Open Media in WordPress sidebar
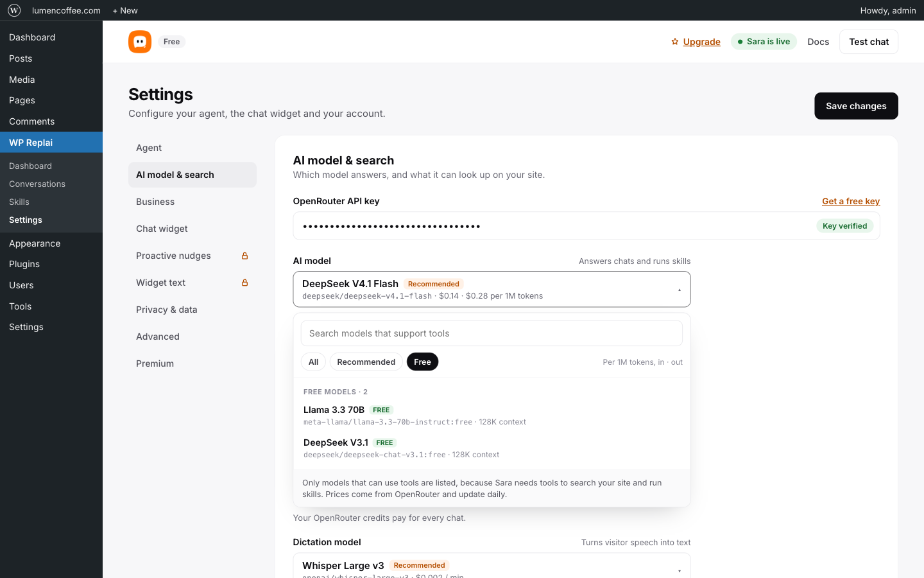This screenshot has width=924, height=578. [51, 80]
